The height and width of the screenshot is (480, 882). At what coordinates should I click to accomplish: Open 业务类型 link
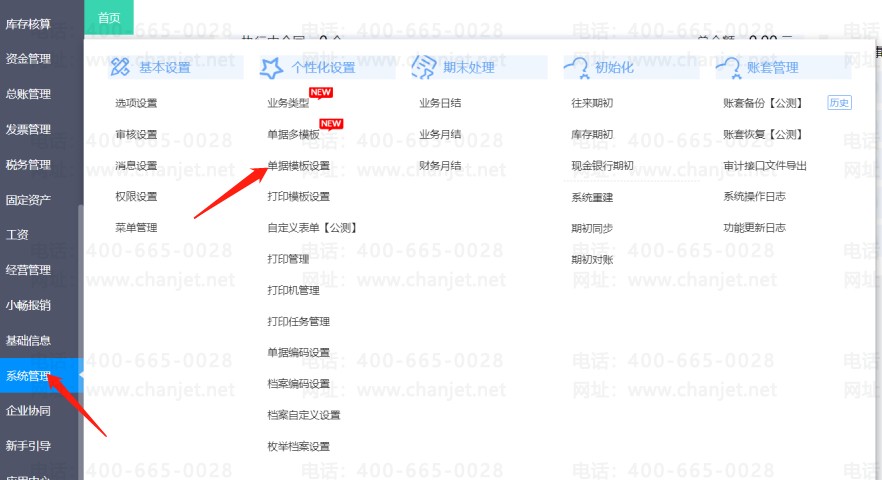coord(288,103)
